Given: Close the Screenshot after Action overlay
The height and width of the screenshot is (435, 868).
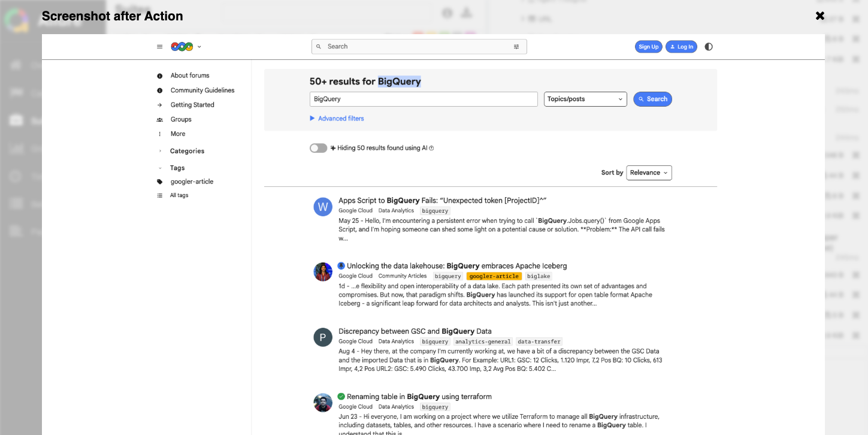Looking at the screenshot, I should tap(820, 16).
